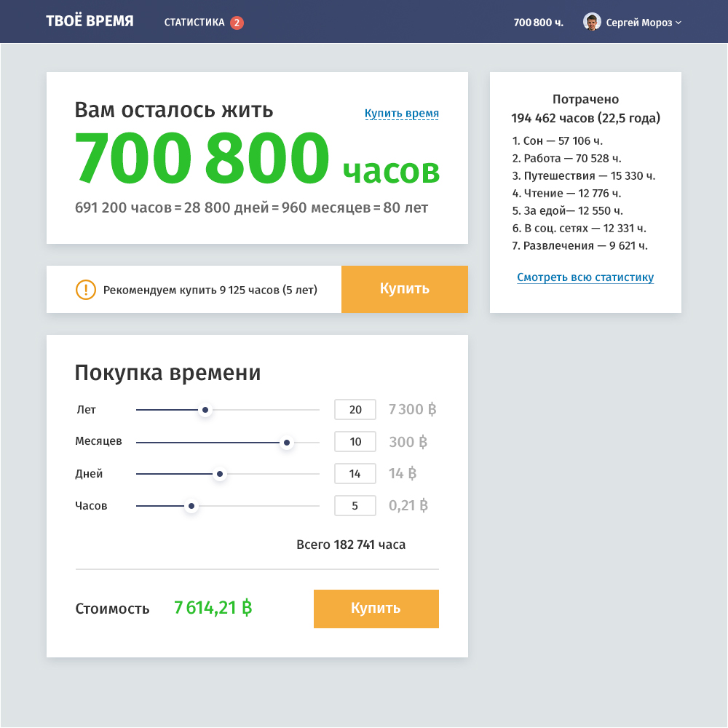This screenshot has height=728, width=728.
Task: Click the Дней slider handle
Action: [220, 475]
